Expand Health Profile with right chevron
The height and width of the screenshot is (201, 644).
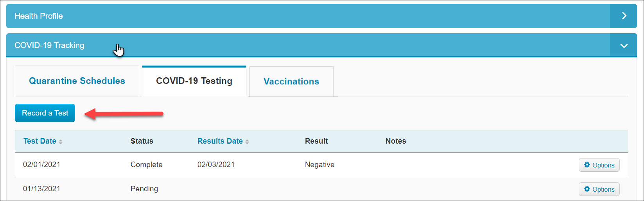(x=624, y=16)
